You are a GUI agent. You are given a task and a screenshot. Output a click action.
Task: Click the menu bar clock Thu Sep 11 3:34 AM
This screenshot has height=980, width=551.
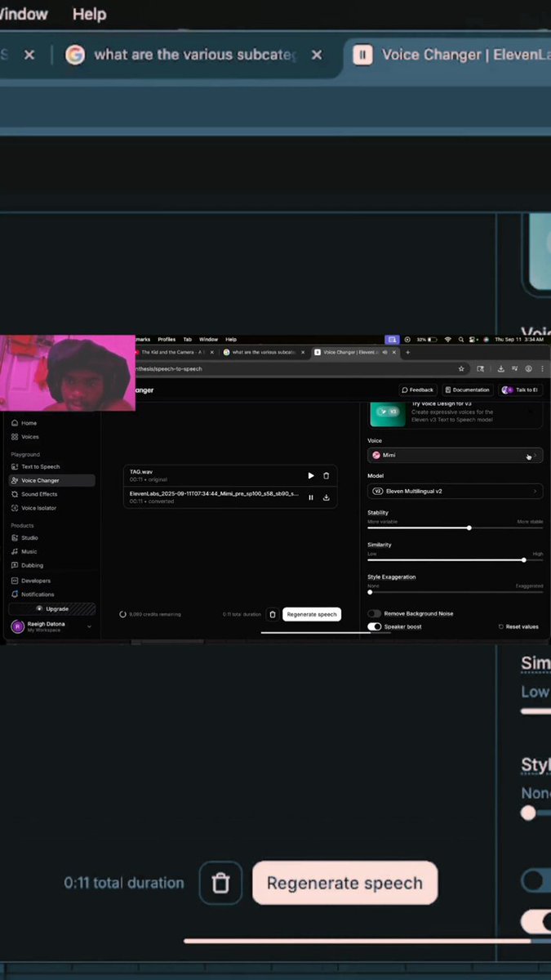pyautogui.click(x=519, y=339)
